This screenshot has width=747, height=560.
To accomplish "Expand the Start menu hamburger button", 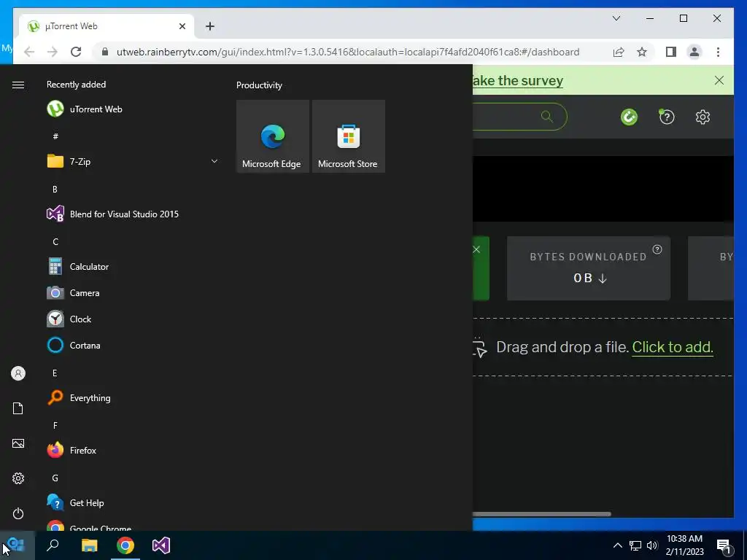I will point(18,85).
